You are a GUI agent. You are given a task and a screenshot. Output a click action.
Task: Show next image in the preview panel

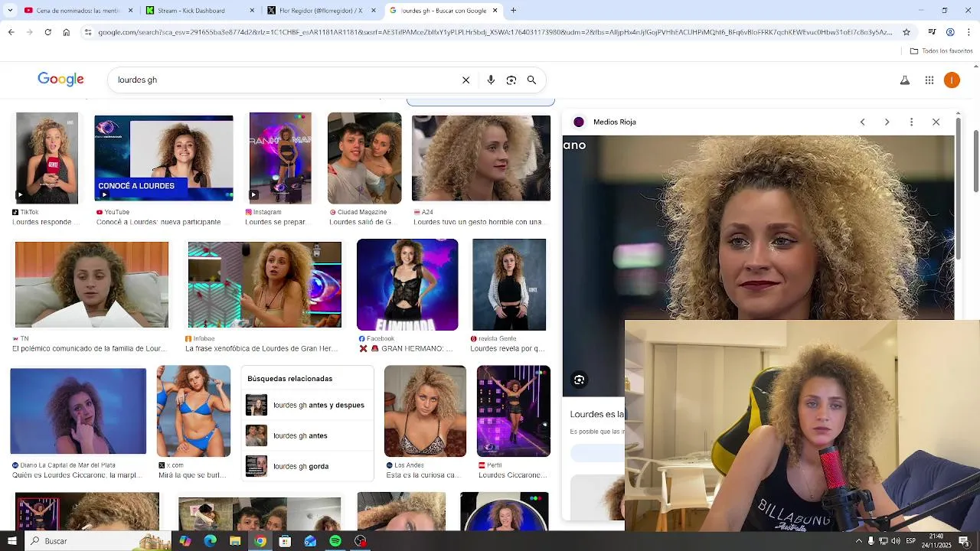pyautogui.click(x=887, y=122)
